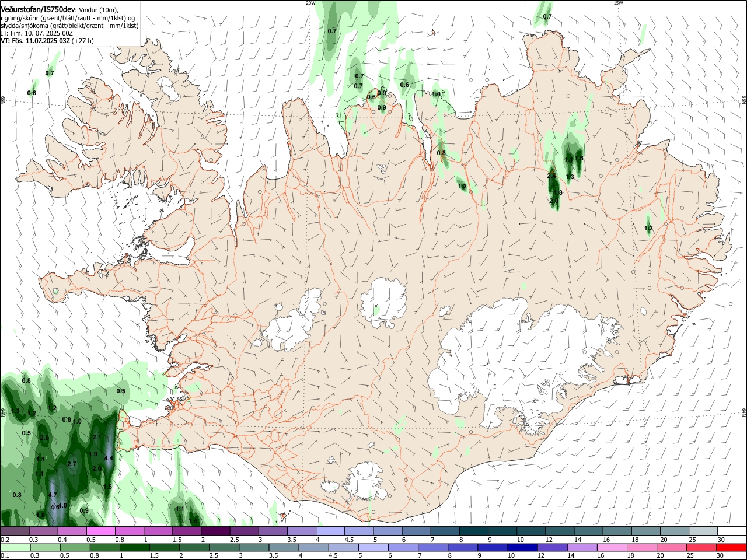
Task: Click the 1.4 precipitation value
Action: [193, 521]
